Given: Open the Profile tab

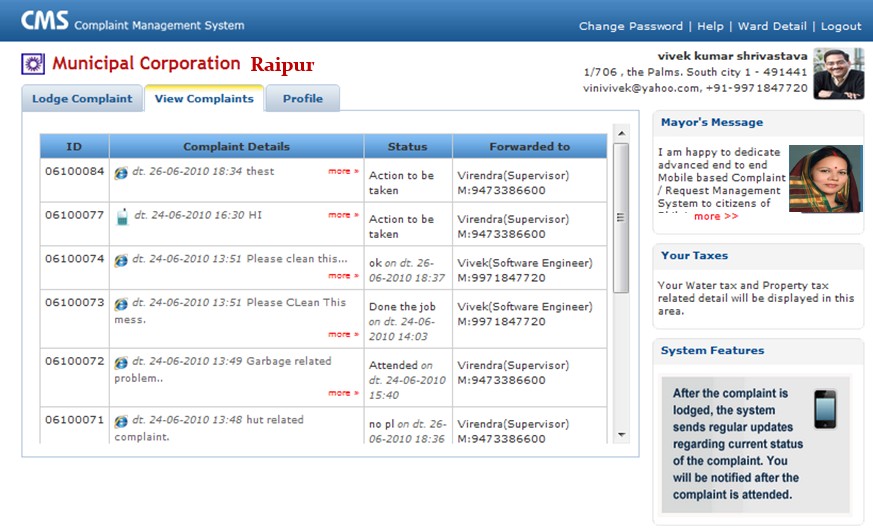Looking at the screenshot, I should 302,99.
